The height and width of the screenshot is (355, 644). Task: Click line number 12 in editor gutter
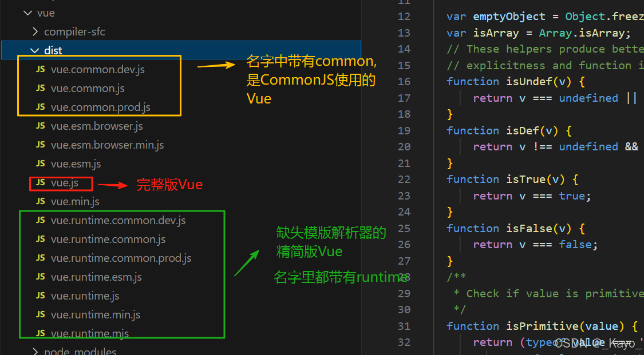(x=404, y=17)
